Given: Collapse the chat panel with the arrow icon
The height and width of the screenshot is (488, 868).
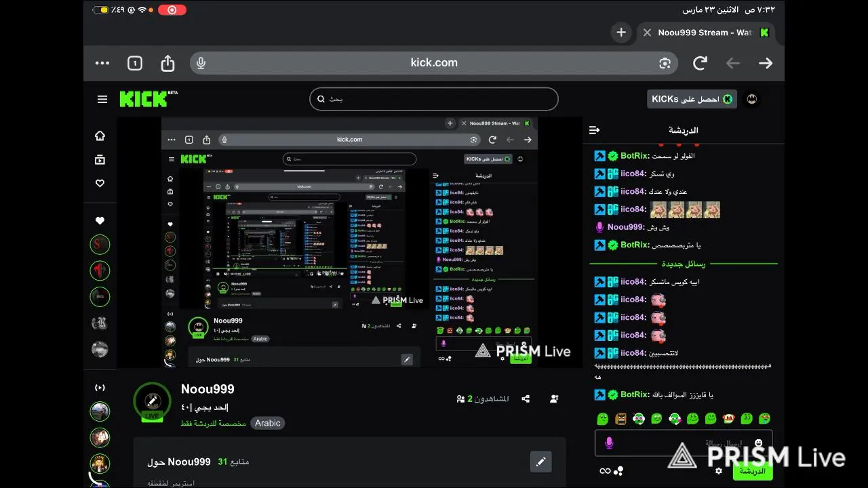Looking at the screenshot, I should coord(595,130).
